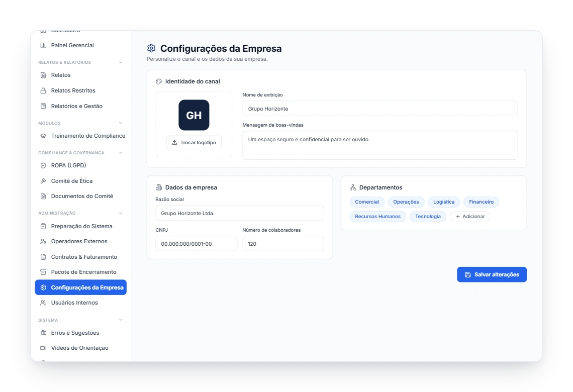Click the Painel Gerencial chart icon
Screen dimensions: 573x392
[43, 45]
